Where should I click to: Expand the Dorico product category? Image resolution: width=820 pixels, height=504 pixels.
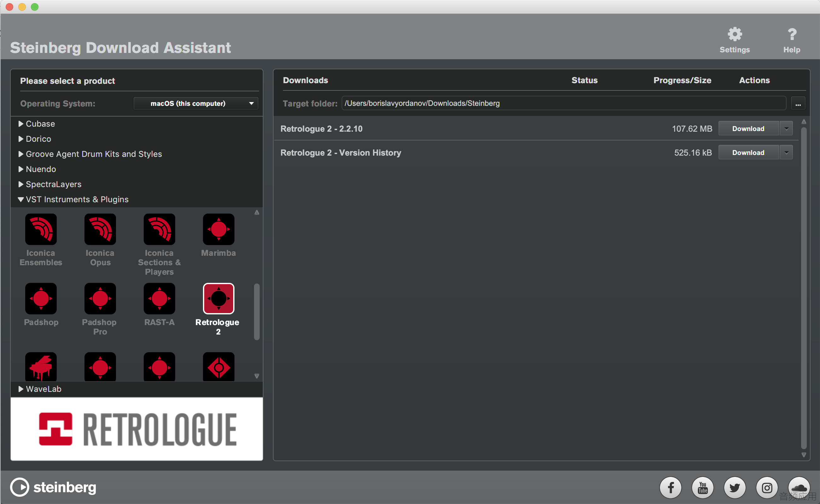coord(21,139)
